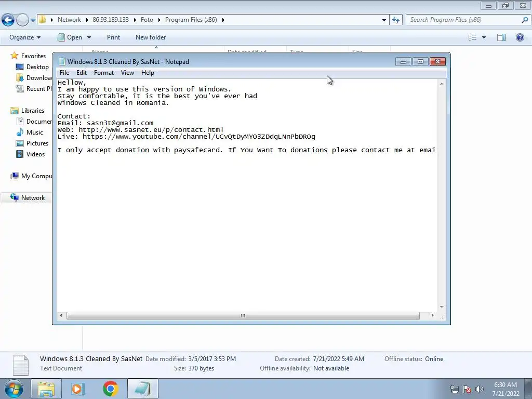Screen dimensions: 532x399
Task: Refresh the Explorer folder view
Action: point(395,20)
